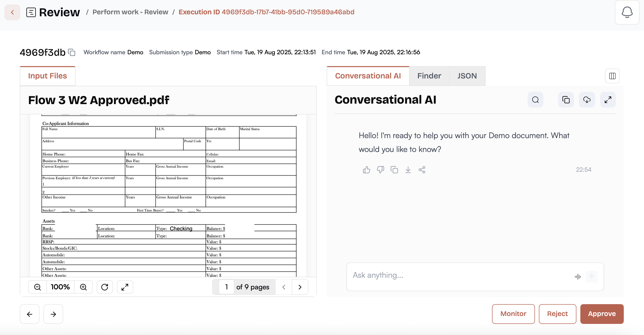Rotate the PDF document

(105, 287)
